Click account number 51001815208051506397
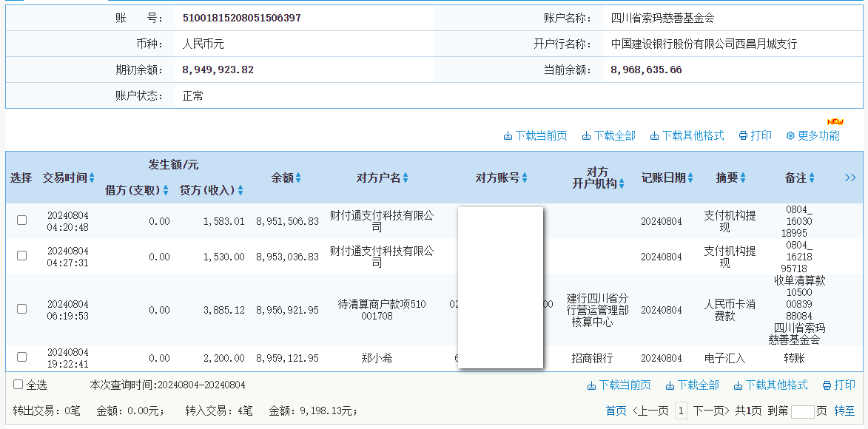 (242, 18)
